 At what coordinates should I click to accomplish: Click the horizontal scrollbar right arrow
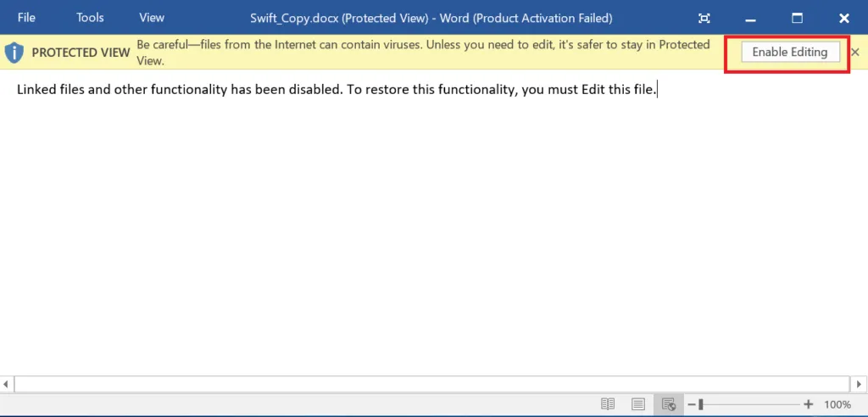(x=860, y=384)
